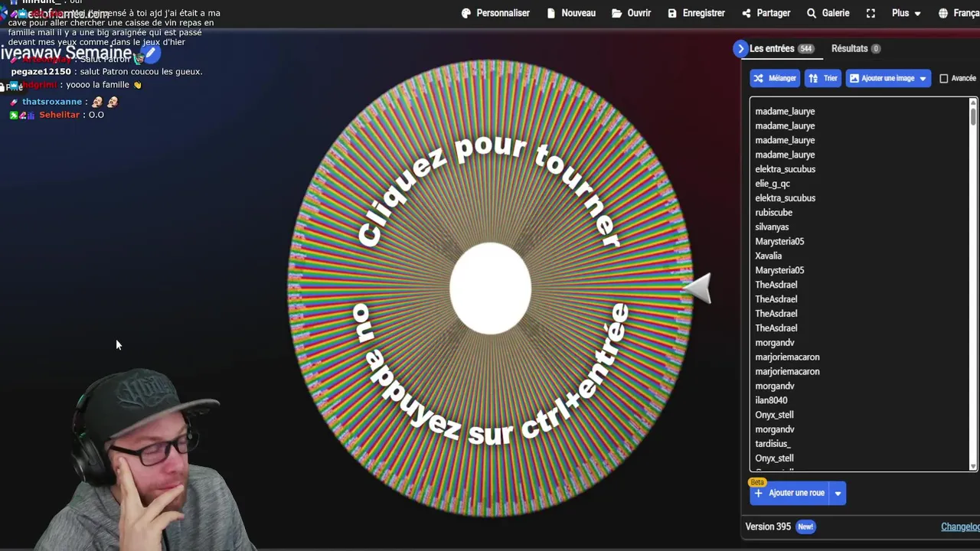Screen dimensions: 980x551
Task: Sort the entries with Trier
Action: click(823, 78)
